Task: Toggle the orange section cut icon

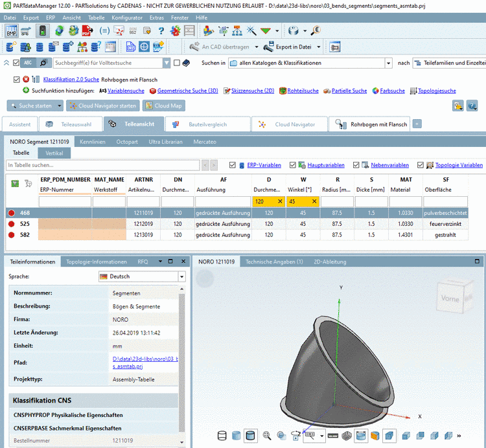Action: click(375, 436)
